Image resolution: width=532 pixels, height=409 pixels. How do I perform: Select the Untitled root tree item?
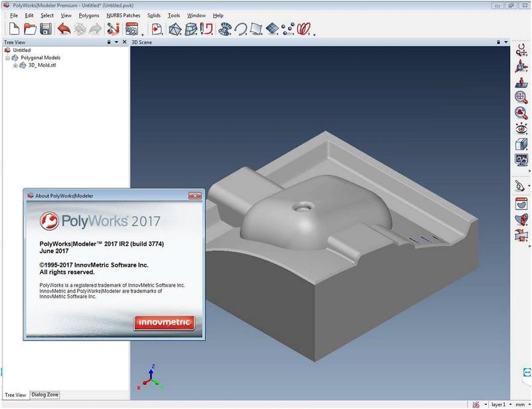(22, 50)
